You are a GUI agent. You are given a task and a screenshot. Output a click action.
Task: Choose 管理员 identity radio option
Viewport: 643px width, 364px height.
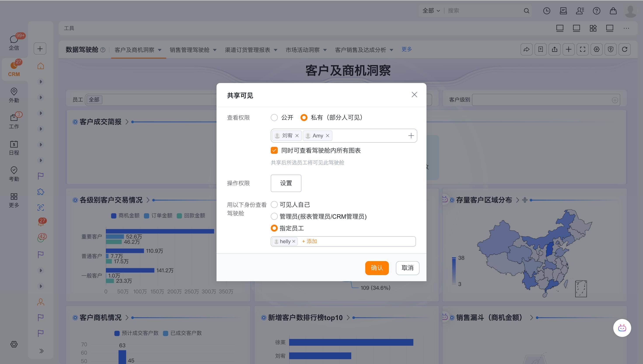pos(274,216)
